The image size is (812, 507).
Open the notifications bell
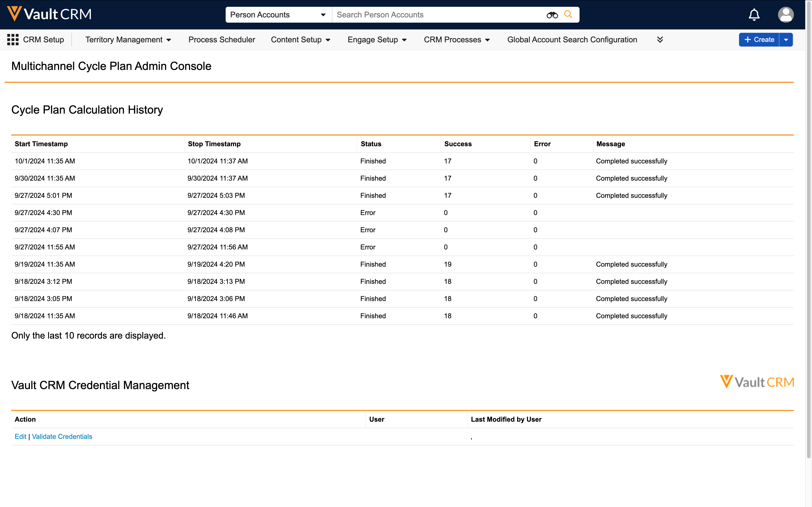coord(754,15)
